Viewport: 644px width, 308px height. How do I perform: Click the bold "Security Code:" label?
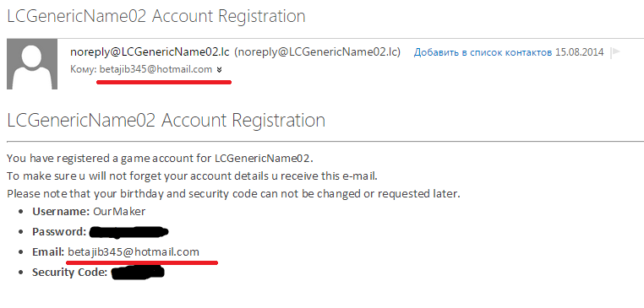coord(70,273)
